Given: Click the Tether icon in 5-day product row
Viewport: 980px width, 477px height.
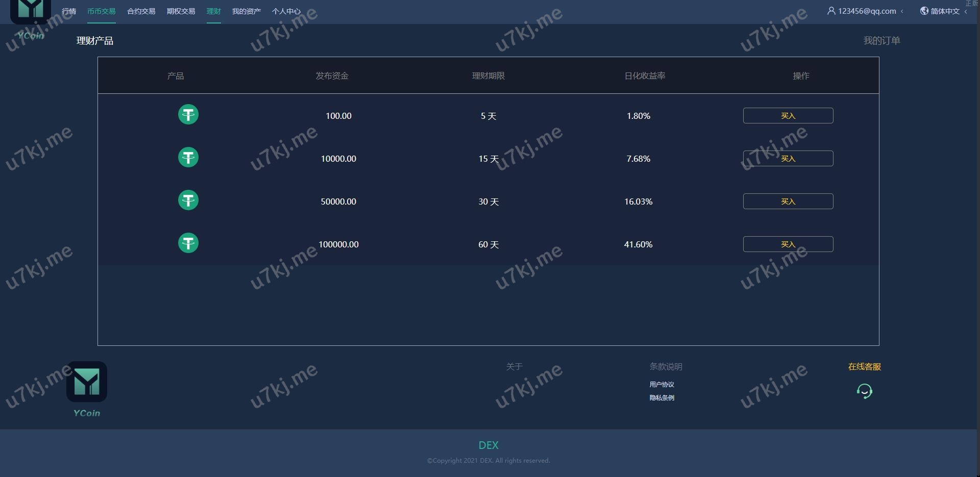Looking at the screenshot, I should pyautogui.click(x=188, y=115).
